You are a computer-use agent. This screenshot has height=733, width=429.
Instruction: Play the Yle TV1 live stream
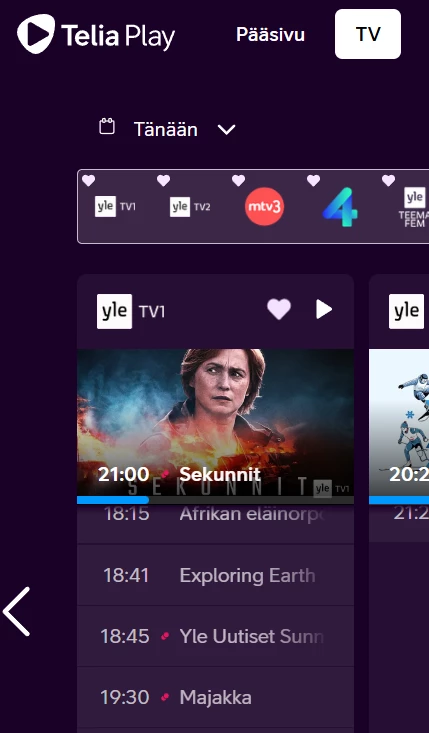(x=324, y=309)
